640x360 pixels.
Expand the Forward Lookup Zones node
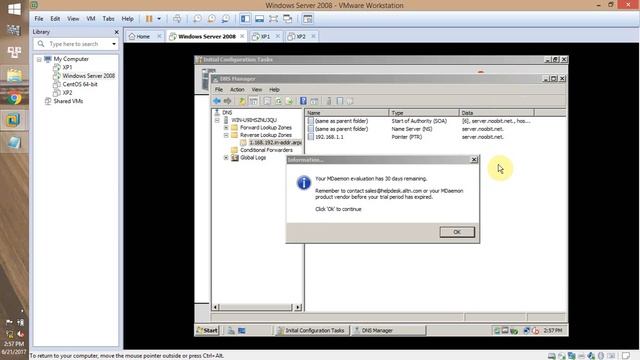[x=226, y=128]
